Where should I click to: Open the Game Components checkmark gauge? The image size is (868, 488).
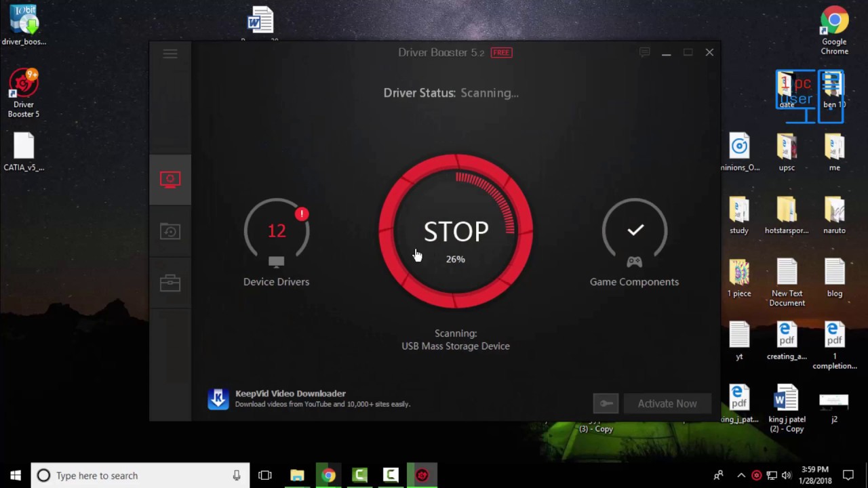635,230
